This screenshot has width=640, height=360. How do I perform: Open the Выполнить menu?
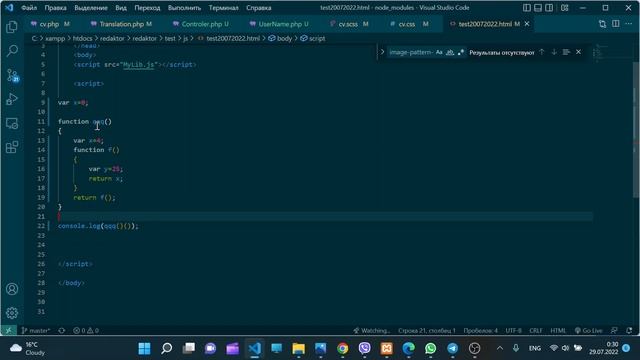(184, 8)
